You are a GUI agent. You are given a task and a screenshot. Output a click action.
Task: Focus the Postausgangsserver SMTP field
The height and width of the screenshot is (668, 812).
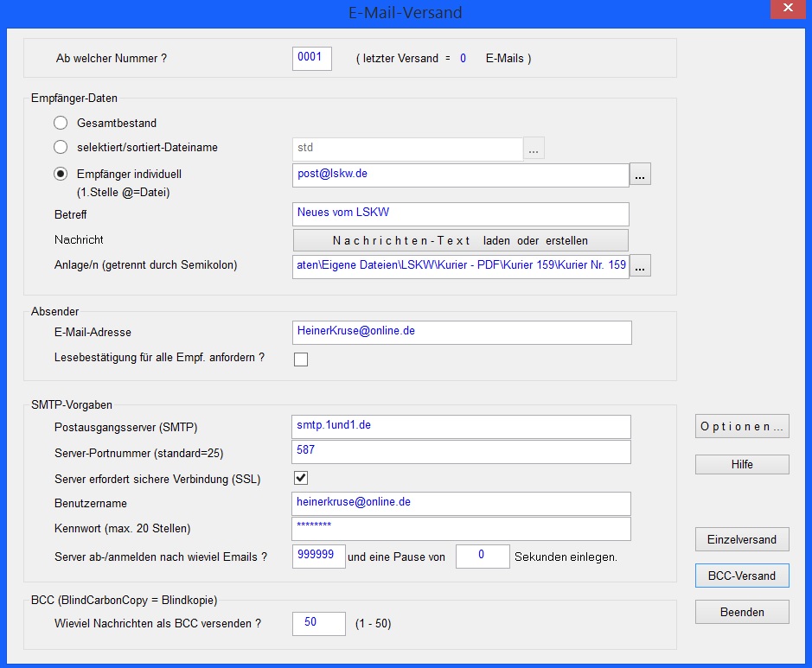462,427
